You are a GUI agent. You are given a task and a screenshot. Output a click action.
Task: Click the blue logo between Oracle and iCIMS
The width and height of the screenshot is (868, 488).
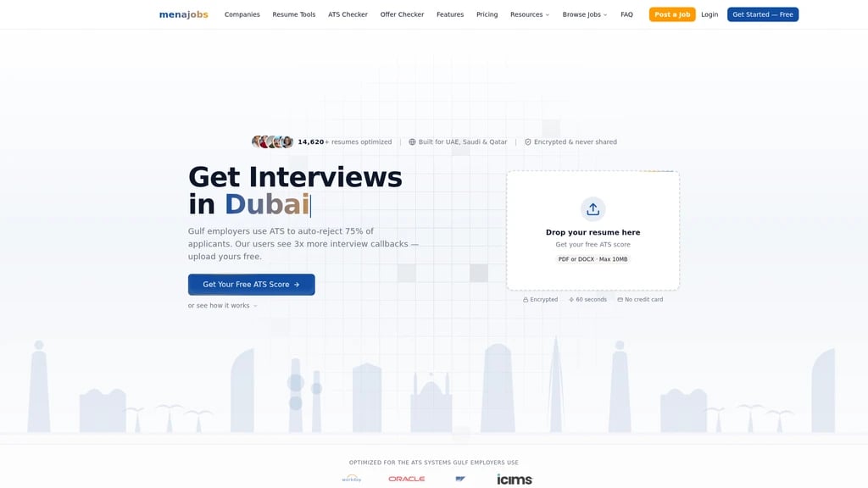pos(460,479)
